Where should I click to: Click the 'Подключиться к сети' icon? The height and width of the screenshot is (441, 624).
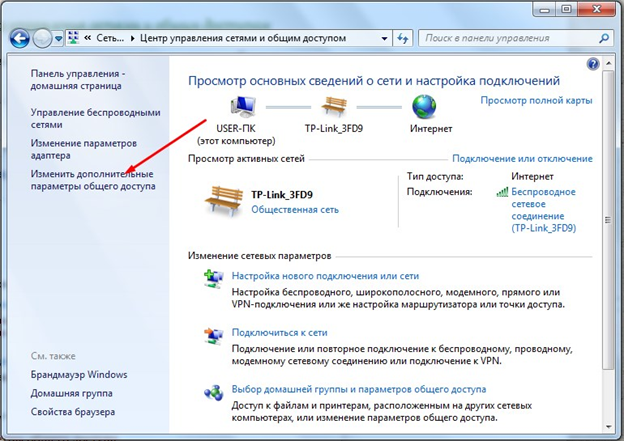[214, 336]
